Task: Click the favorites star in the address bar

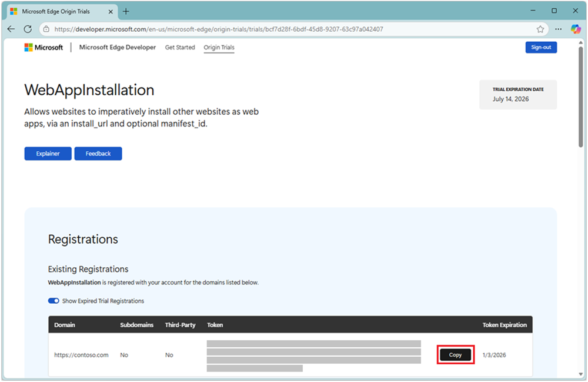Action: tap(540, 28)
